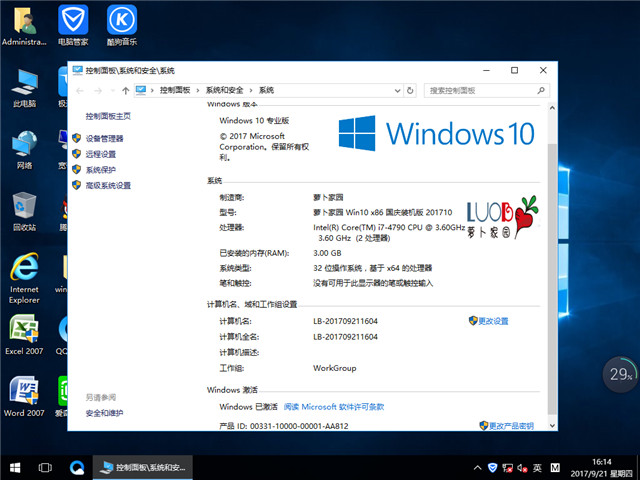Image resolution: width=640 pixels, height=480 pixels.
Task: Click the vertical scrollbar thumb
Action: 552,280
